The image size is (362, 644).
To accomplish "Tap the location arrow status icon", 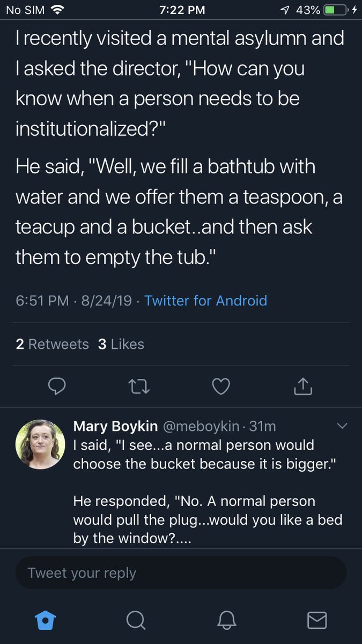I will point(286,10).
